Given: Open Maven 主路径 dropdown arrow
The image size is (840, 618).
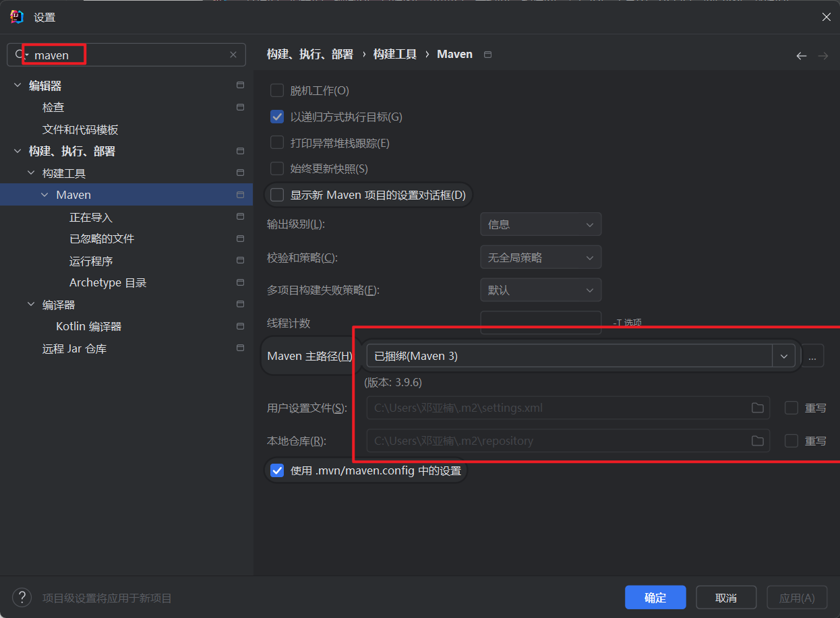Looking at the screenshot, I should (x=783, y=356).
